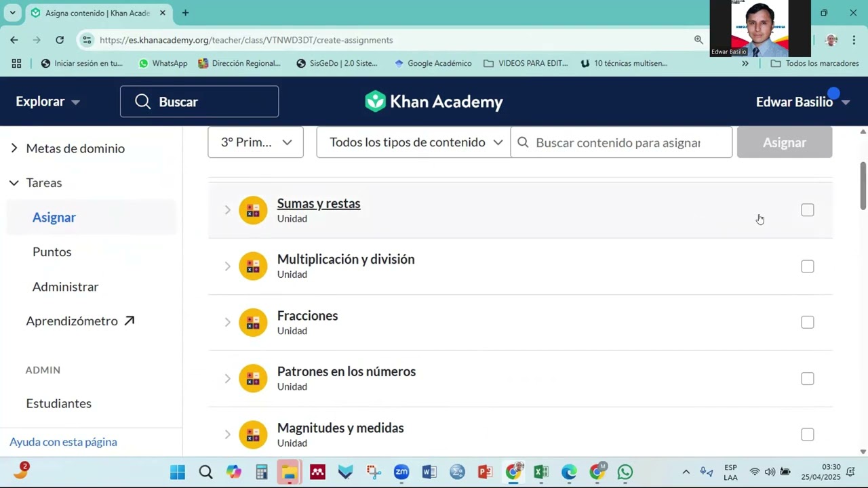Expand the Magnitudes y medidas chevron
The height and width of the screenshot is (488, 868).
pyautogui.click(x=228, y=434)
